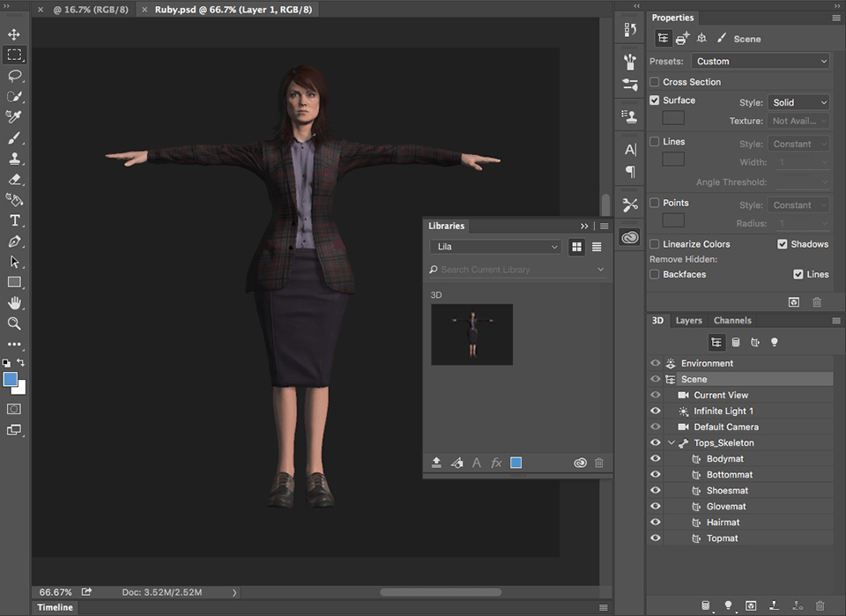Choose the Pen tool
This screenshot has width=846, height=616.
click(x=14, y=241)
